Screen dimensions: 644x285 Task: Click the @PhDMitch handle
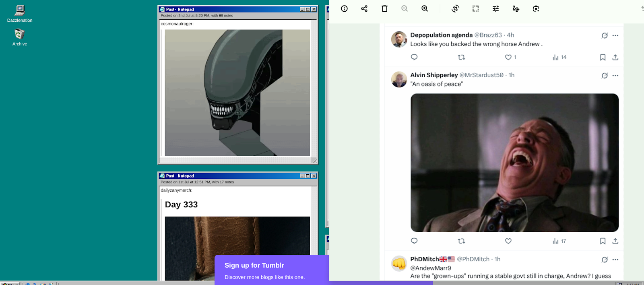473,259
